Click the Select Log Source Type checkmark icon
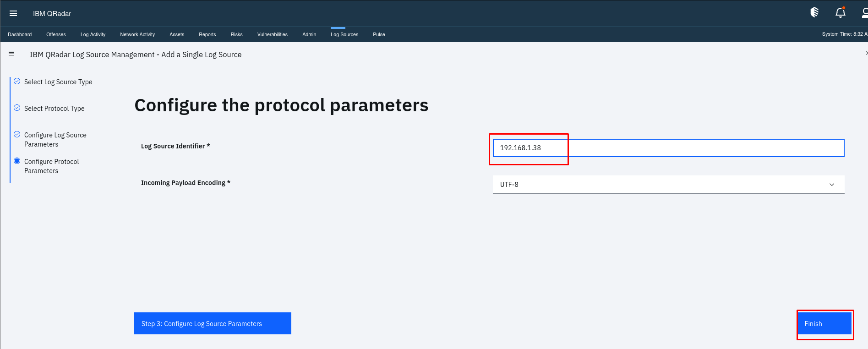Image resolution: width=868 pixels, height=349 pixels. tap(17, 81)
